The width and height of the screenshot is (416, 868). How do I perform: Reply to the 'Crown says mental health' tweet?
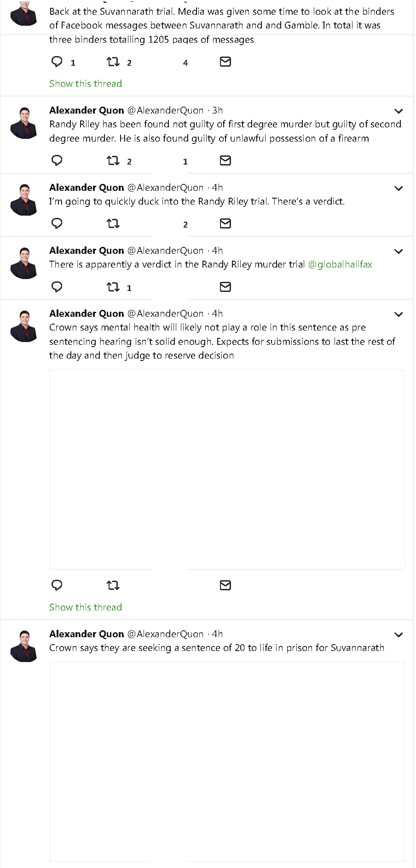pos(57,585)
